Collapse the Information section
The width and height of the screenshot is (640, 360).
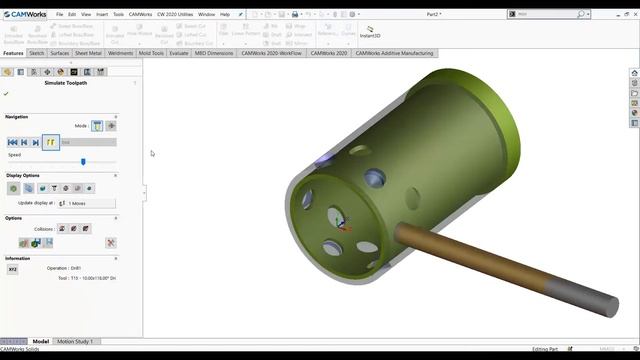(x=116, y=258)
